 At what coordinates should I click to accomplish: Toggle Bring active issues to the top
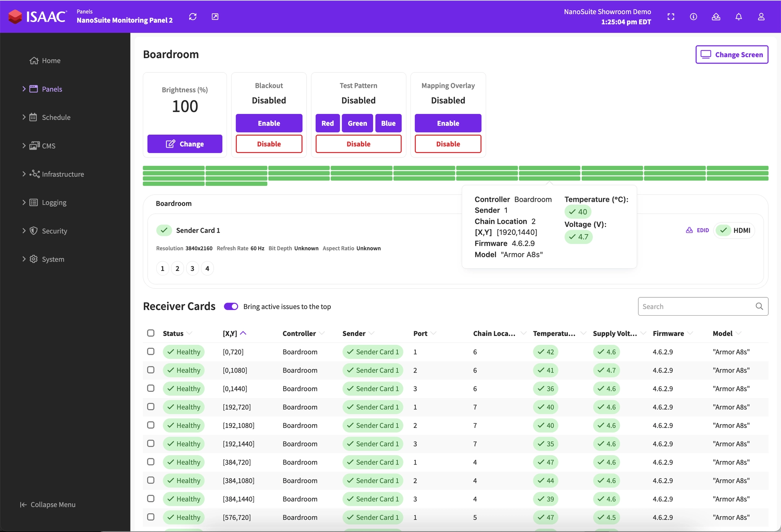point(231,306)
